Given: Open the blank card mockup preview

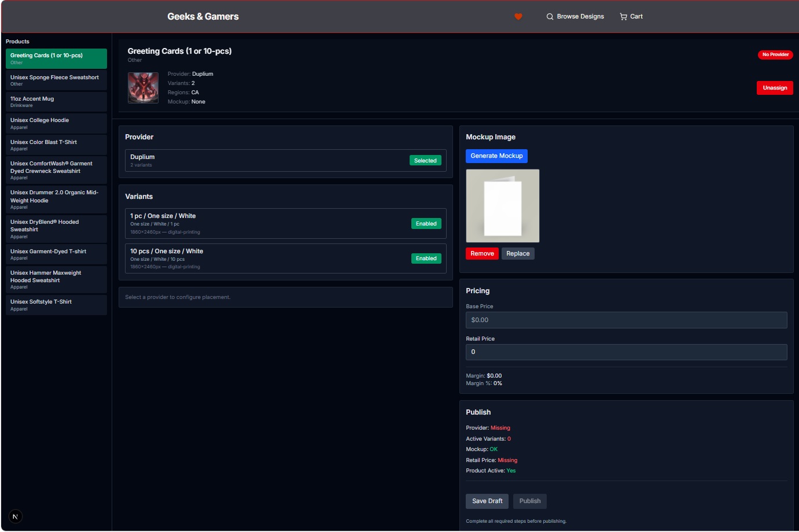Looking at the screenshot, I should (503, 206).
